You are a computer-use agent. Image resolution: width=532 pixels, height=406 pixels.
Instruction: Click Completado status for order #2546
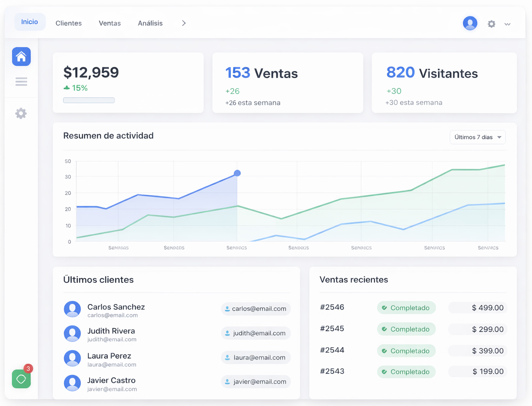pos(406,308)
